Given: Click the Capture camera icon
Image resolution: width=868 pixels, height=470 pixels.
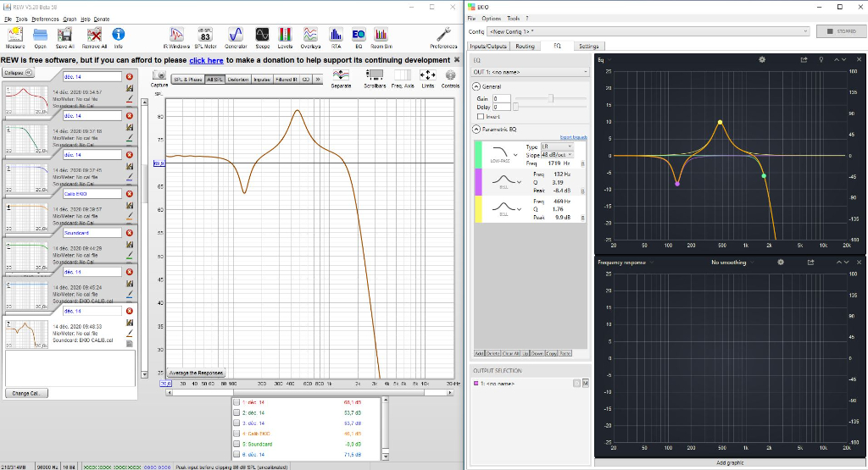Looking at the screenshot, I should (x=159, y=75).
